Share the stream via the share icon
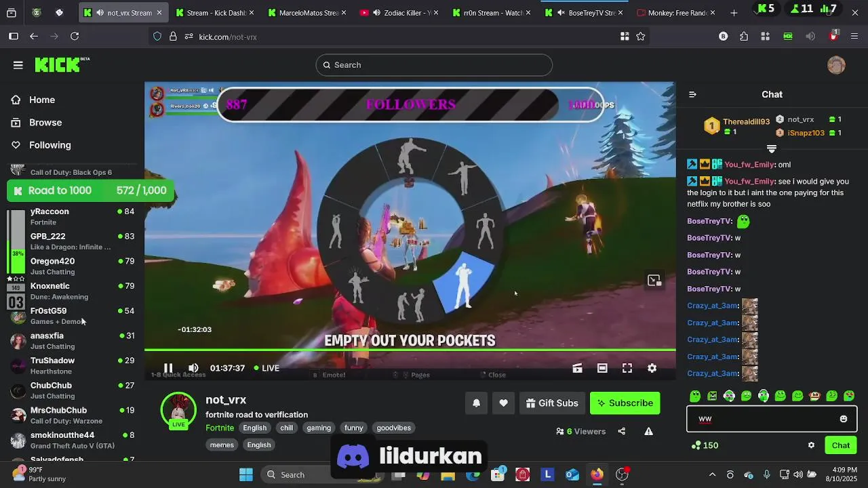 621,431
